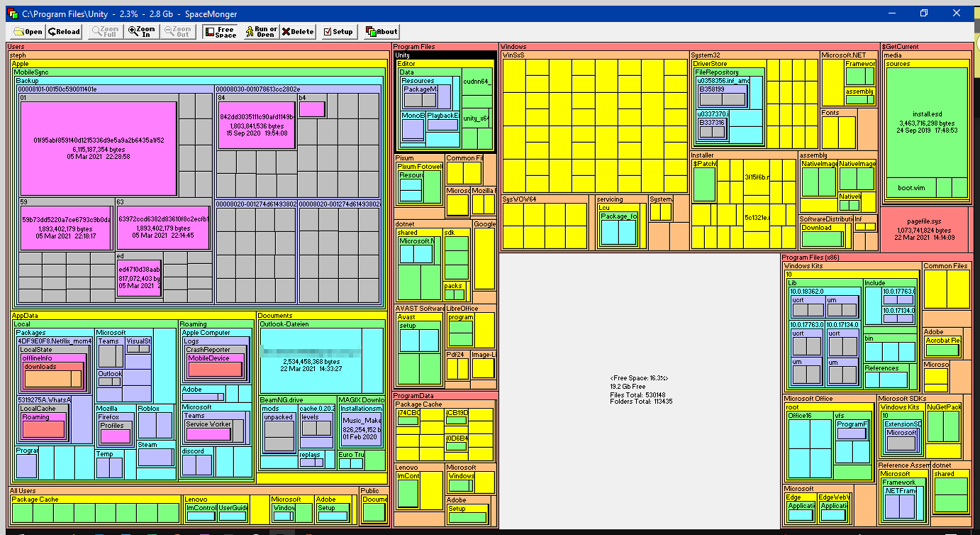Reload the drive scan
980x535 pixels.
[64, 31]
